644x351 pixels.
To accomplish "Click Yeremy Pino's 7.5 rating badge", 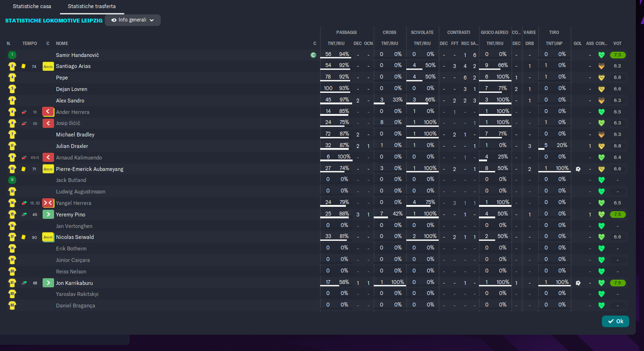I will tap(617, 215).
